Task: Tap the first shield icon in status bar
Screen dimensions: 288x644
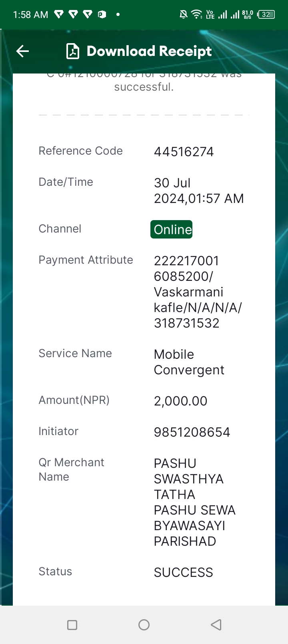Action: point(59,15)
